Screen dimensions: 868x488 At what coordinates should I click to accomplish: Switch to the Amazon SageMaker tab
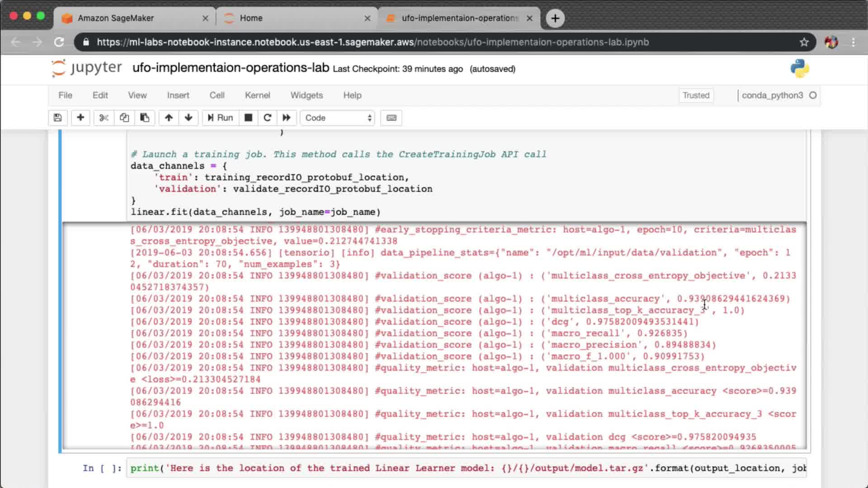tap(116, 18)
